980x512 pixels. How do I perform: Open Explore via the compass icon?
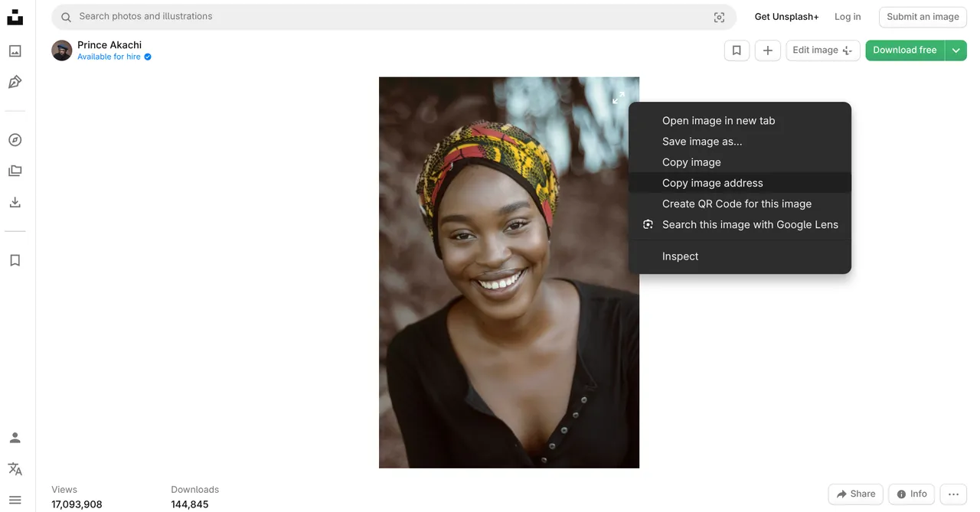15,139
